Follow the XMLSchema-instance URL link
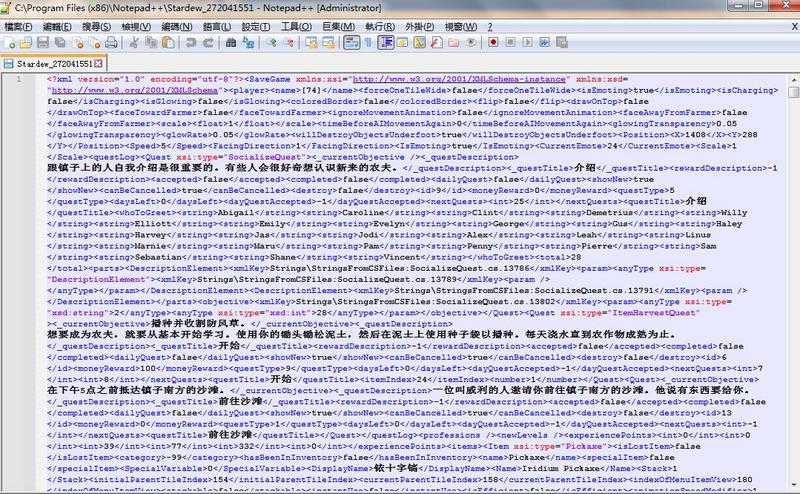The height and width of the screenshot is (494, 800). pos(459,79)
